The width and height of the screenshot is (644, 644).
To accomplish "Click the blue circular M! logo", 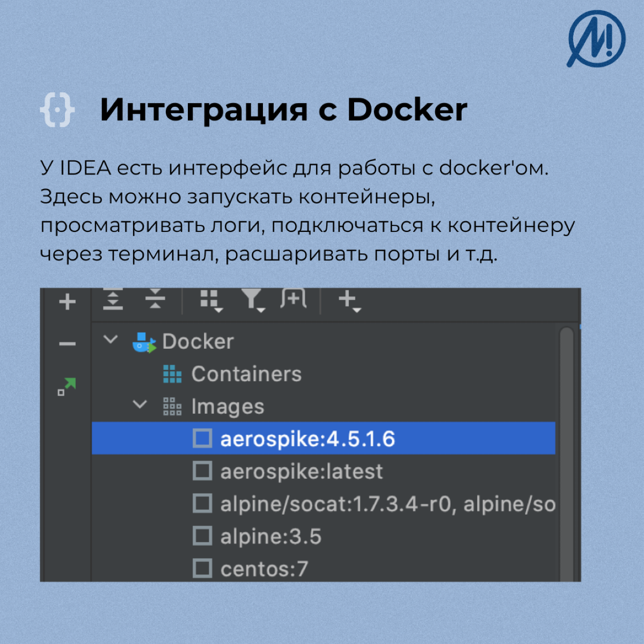I will coord(596,39).
